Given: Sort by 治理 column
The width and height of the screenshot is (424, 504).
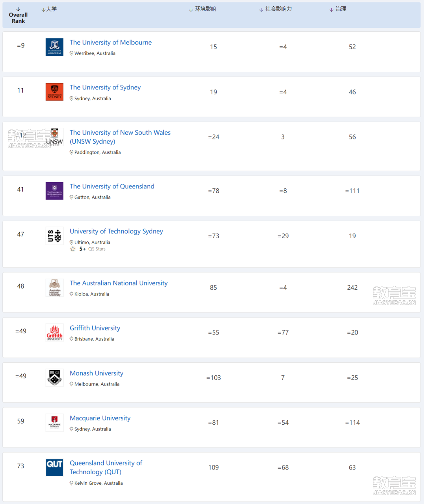Looking at the screenshot, I should pyautogui.click(x=338, y=9).
